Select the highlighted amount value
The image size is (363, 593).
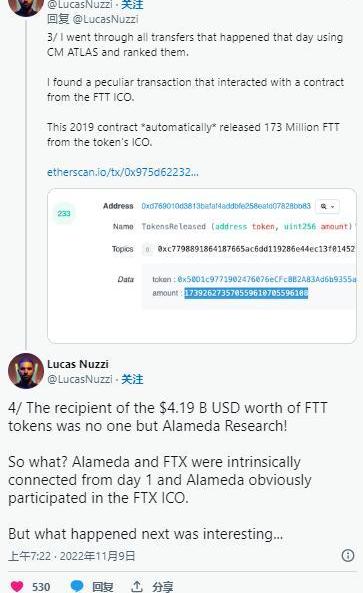point(246,293)
